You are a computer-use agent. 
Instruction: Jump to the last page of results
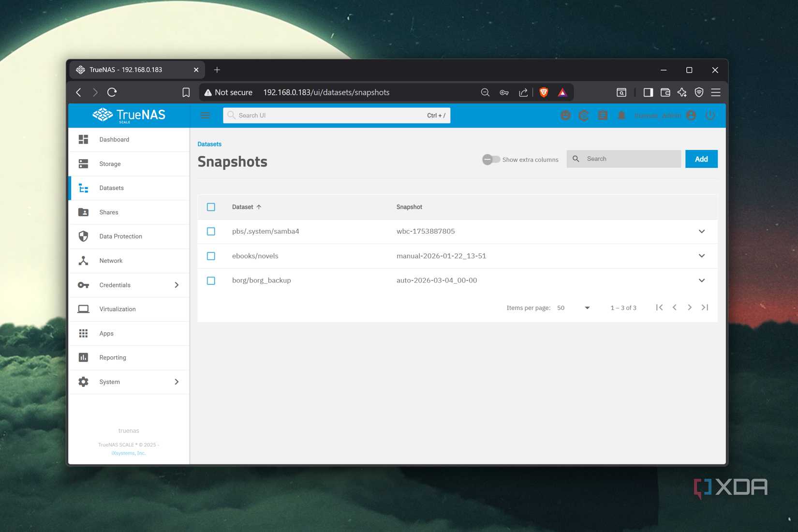pyautogui.click(x=705, y=307)
